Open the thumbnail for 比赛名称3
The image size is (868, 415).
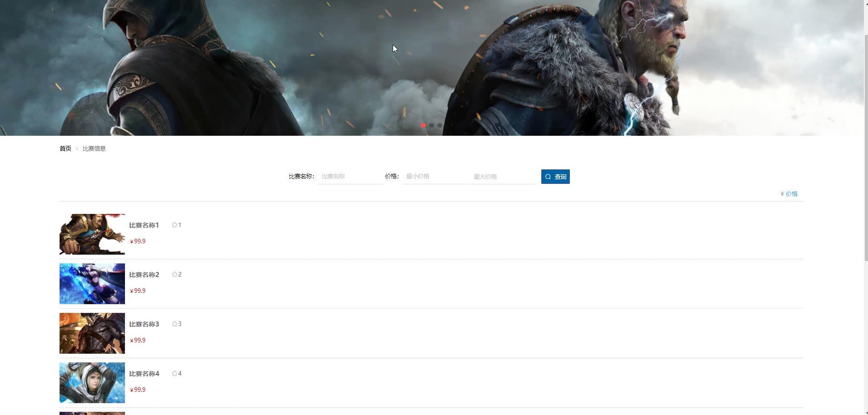(92, 333)
